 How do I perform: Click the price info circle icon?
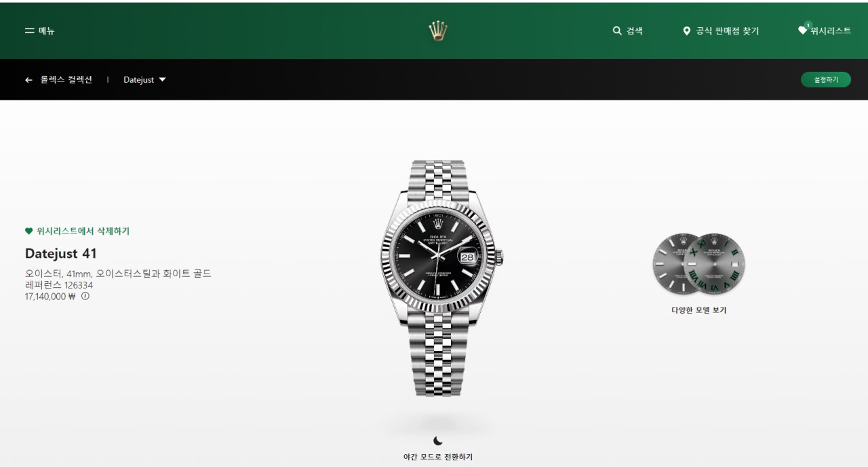[85, 296]
